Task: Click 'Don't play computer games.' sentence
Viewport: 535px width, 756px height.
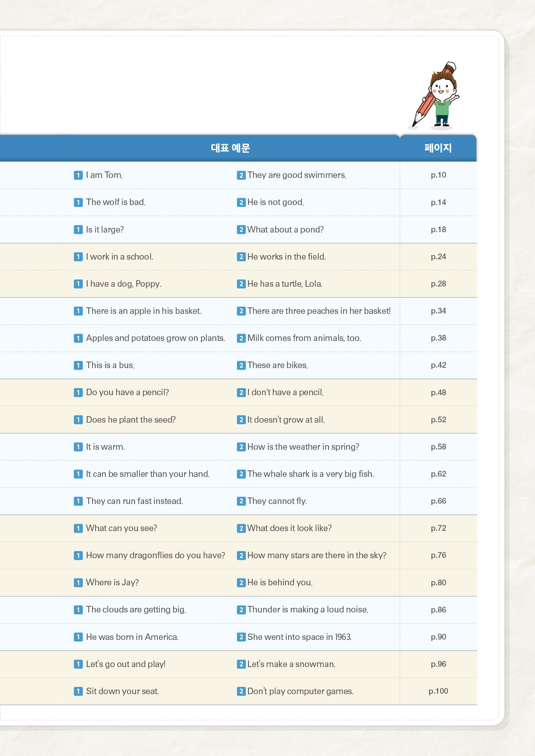Action: [300, 691]
